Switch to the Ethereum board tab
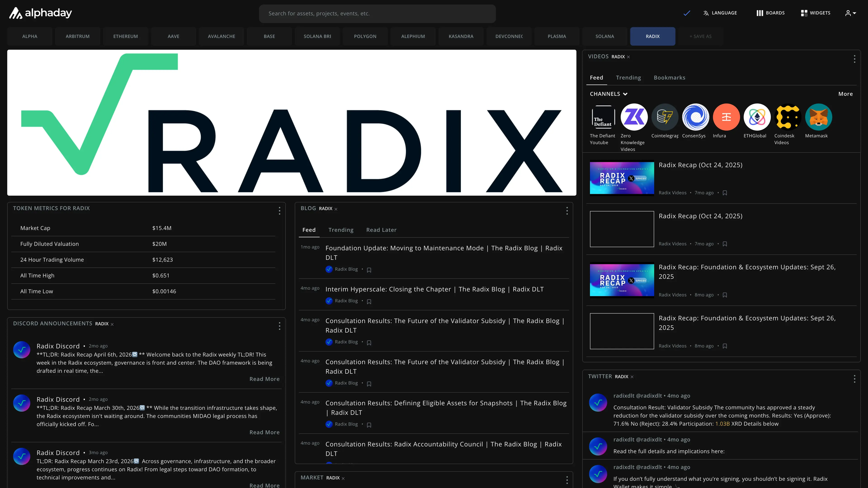 click(125, 36)
